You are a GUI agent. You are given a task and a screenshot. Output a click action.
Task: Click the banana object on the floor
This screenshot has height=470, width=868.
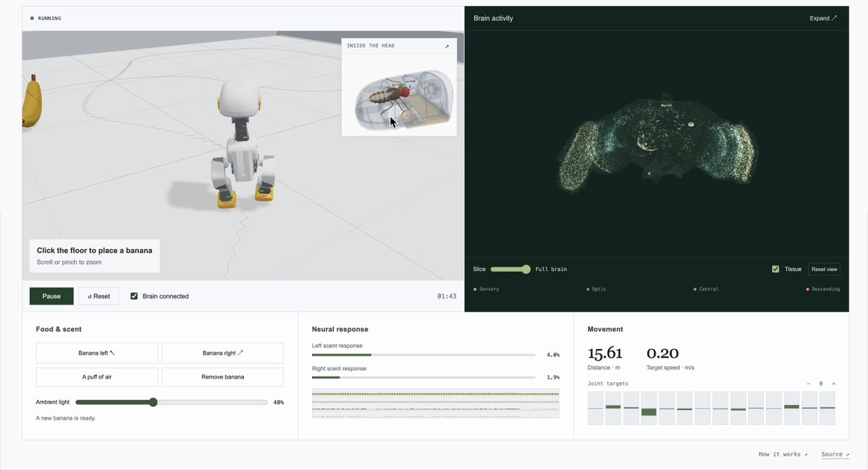click(32, 101)
